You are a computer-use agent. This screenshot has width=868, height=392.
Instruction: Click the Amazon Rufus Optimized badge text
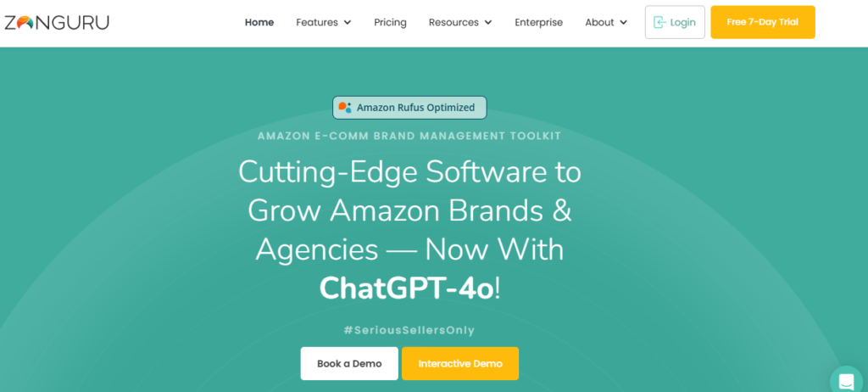click(x=415, y=108)
